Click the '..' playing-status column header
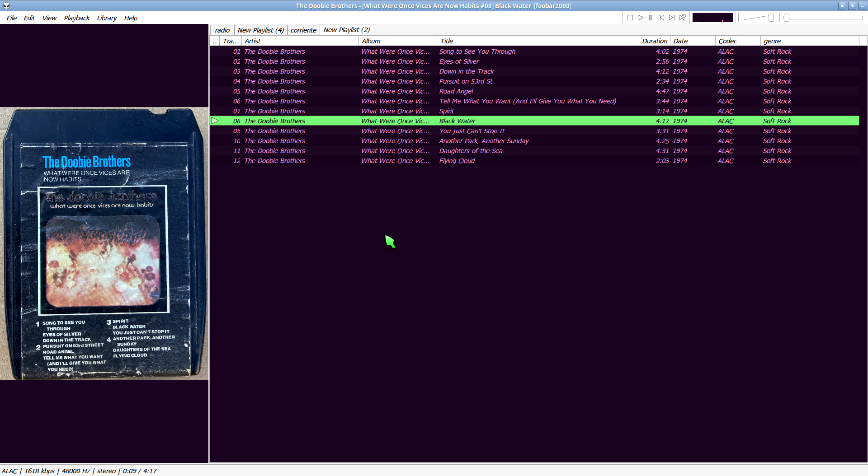The height and width of the screenshot is (476, 868). [215, 41]
